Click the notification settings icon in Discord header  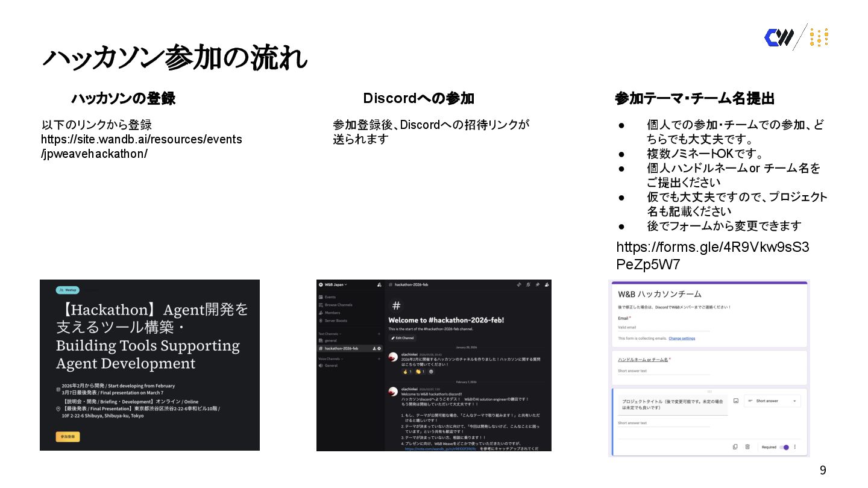pos(528,284)
